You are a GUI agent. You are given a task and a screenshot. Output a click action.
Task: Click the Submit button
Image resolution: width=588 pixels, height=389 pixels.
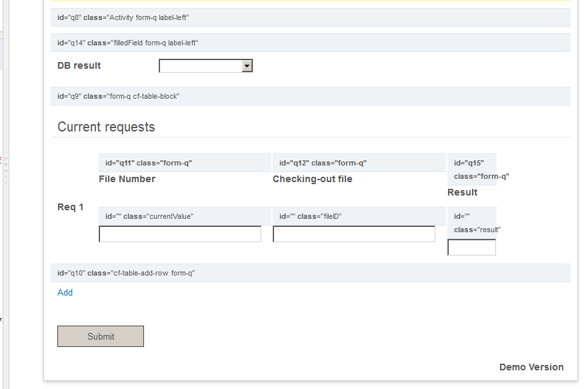[x=101, y=336]
